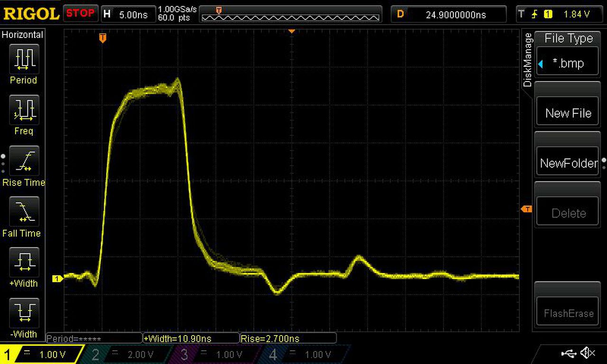Select the Period measurement icon
Image resolution: width=607 pixels, height=364 pixels.
click(x=24, y=58)
